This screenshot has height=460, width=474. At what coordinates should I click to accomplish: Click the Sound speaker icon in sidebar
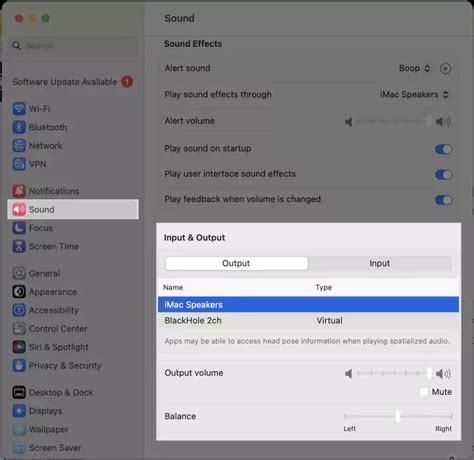pos(19,209)
